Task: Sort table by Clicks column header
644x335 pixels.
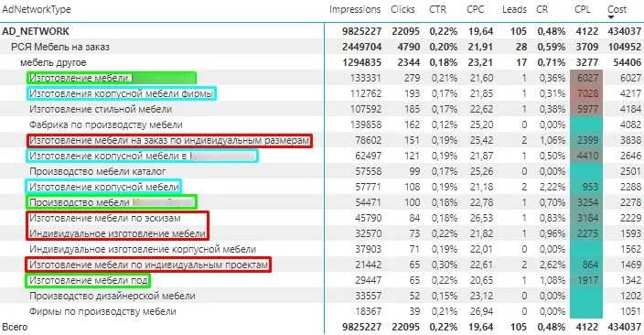Action: 402,9
